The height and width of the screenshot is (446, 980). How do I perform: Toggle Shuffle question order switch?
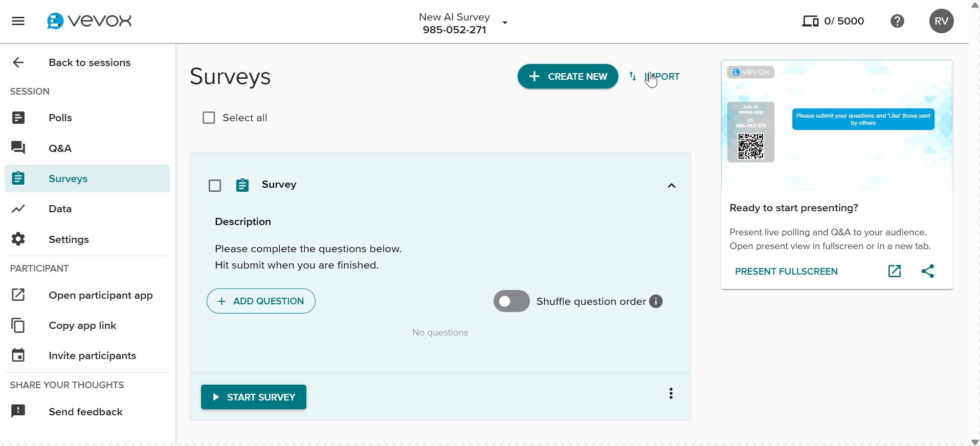(x=511, y=301)
